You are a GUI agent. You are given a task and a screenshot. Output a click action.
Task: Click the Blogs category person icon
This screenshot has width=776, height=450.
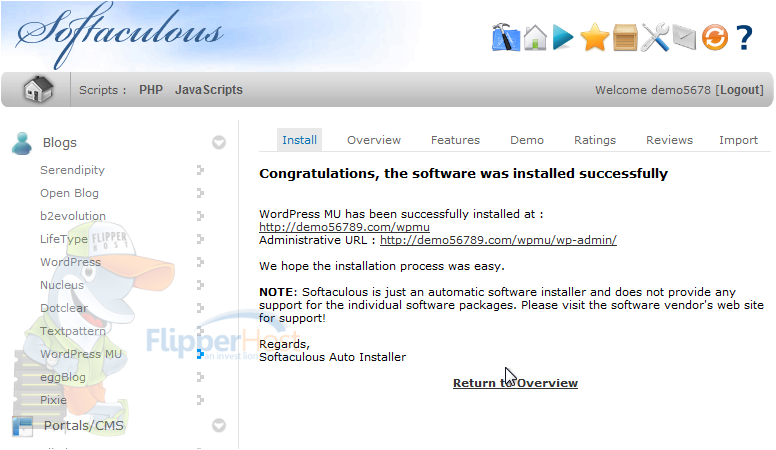[22, 144]
